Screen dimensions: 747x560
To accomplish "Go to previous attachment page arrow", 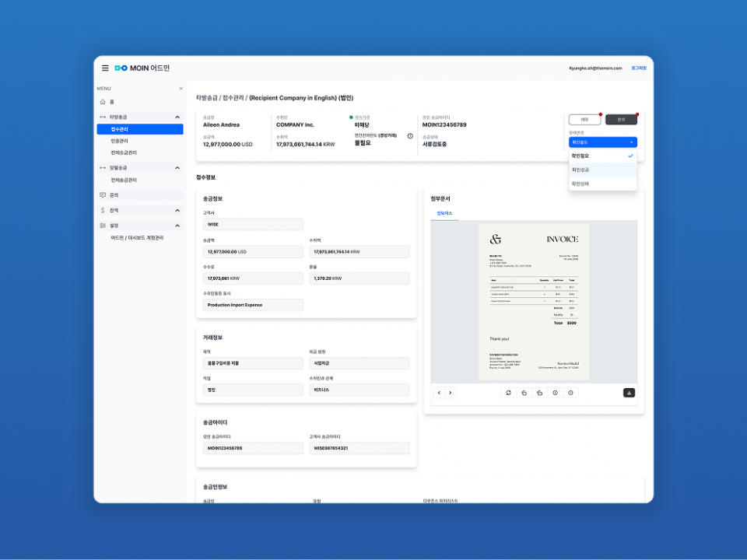I will 439,393.
